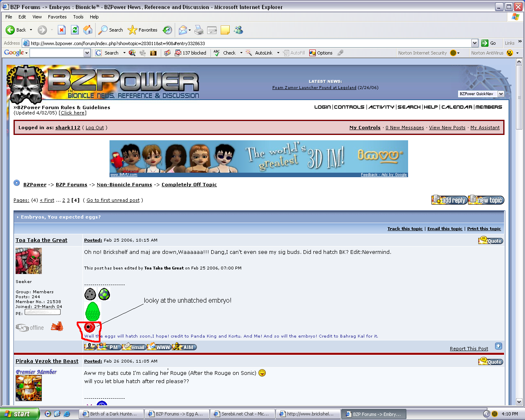The height and width of the screenshot is (420, 525).
Task: Click the Google toolbar AutoLink wand
Action: [x=259, y=53]
